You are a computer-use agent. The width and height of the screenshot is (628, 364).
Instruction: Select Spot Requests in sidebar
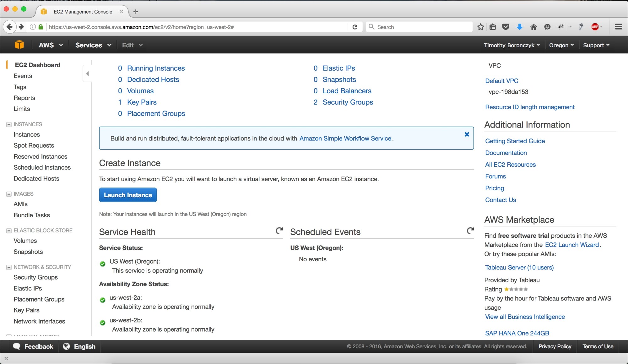[34, 145]
